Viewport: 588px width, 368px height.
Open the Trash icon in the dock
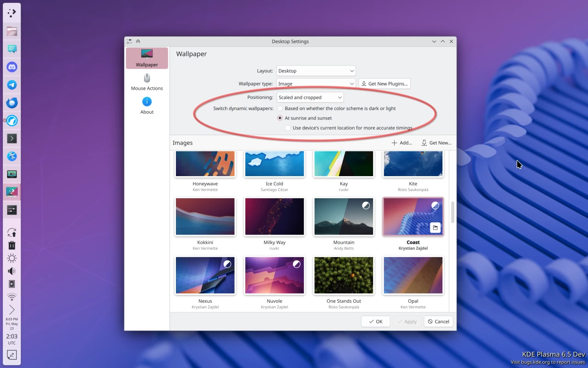(x=11, y=245)
